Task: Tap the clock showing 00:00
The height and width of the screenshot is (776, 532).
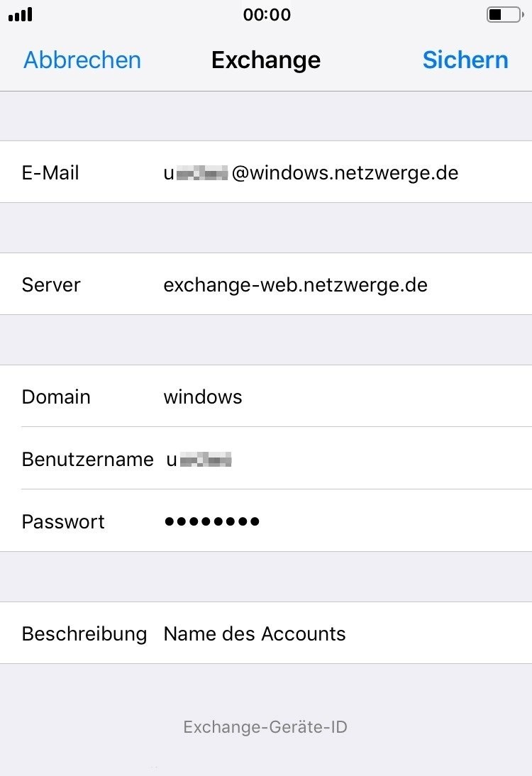Action: tap(267, 14)
